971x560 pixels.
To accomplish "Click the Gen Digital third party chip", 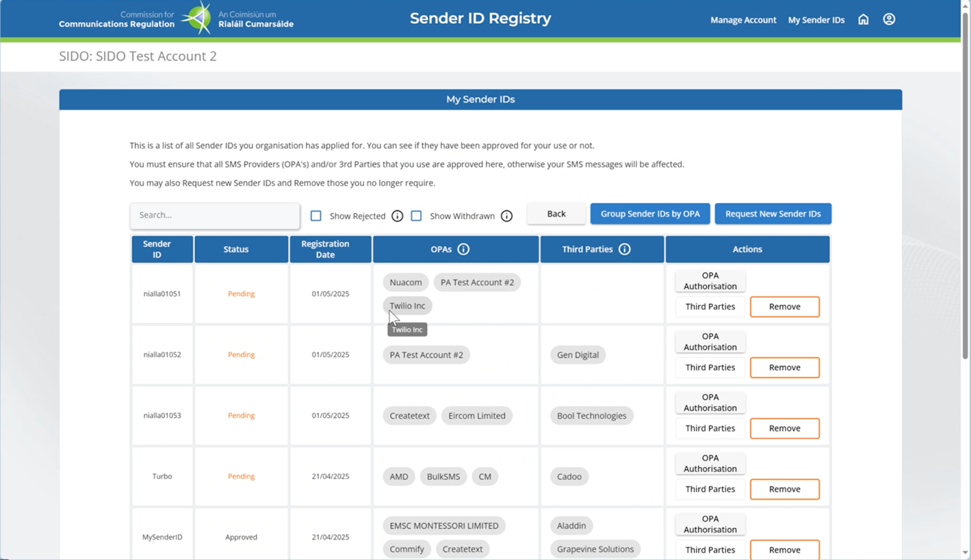I will tap(578, 355).
